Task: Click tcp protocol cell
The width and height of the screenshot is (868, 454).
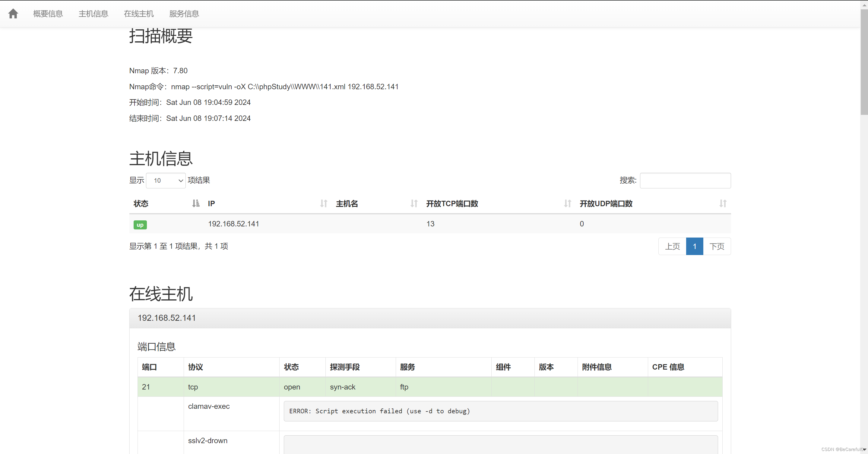Action: 232,387
